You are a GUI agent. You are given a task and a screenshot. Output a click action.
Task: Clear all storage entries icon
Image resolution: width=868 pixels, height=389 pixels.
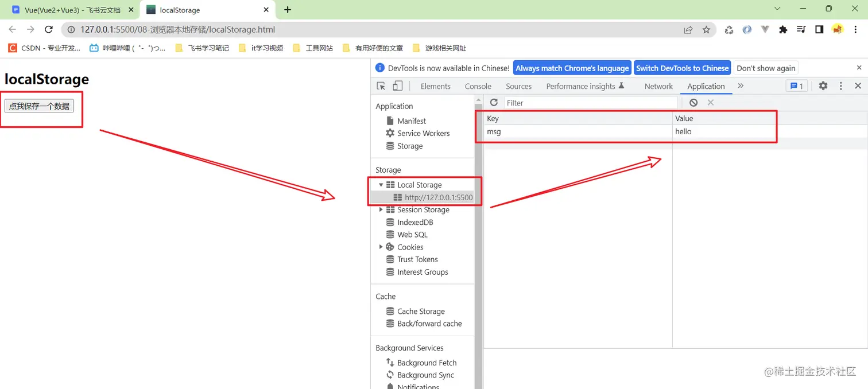click(693, 103)
